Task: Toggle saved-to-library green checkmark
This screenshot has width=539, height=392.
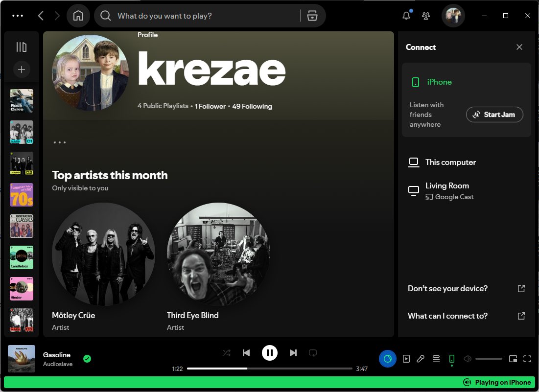Action: pyautogui.click(x=87, y=359)
